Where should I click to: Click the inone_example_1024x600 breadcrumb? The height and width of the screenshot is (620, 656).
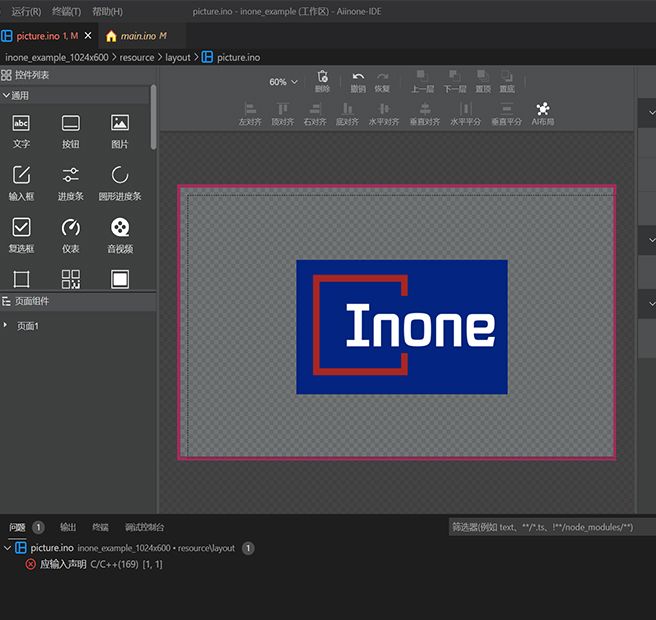click(56, 57)
